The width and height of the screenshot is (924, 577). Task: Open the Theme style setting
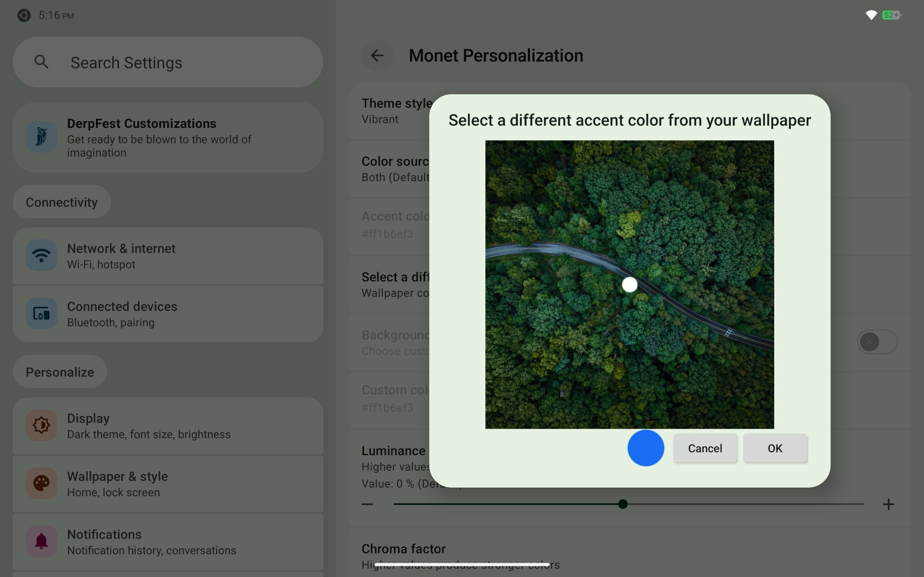393,111
